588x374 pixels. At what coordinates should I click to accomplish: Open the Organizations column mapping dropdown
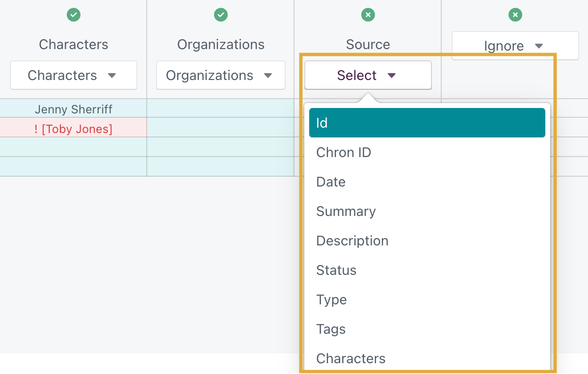point(221,75)
